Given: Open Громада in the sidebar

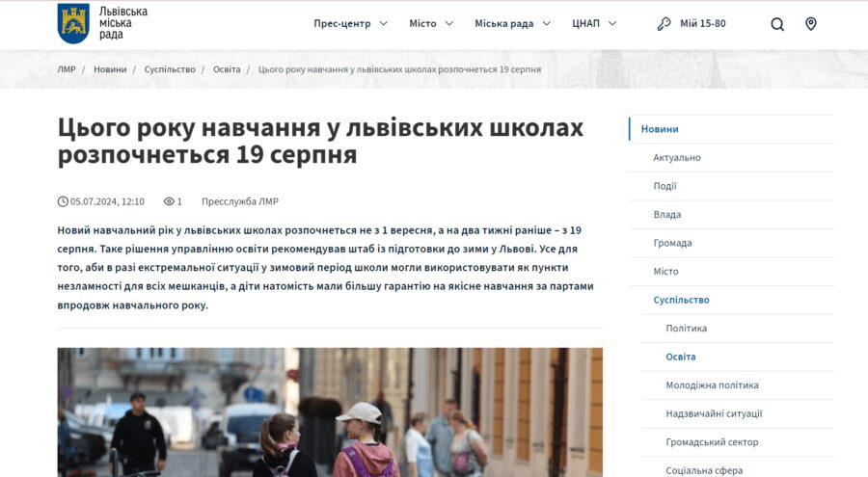Looking at the screenshot, I should (x=672, y=243).
